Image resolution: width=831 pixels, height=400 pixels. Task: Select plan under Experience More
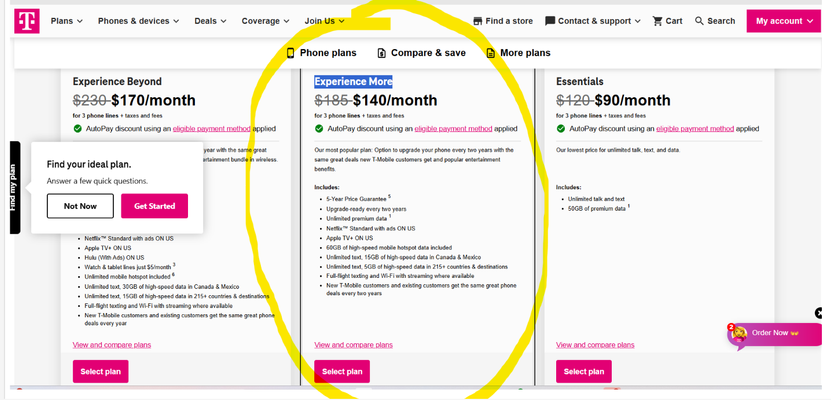tap(340, 372)
